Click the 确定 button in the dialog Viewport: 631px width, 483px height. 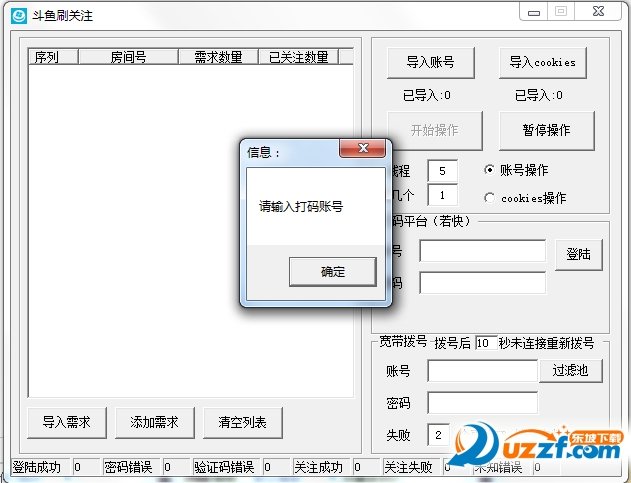(x=333, y=272)
